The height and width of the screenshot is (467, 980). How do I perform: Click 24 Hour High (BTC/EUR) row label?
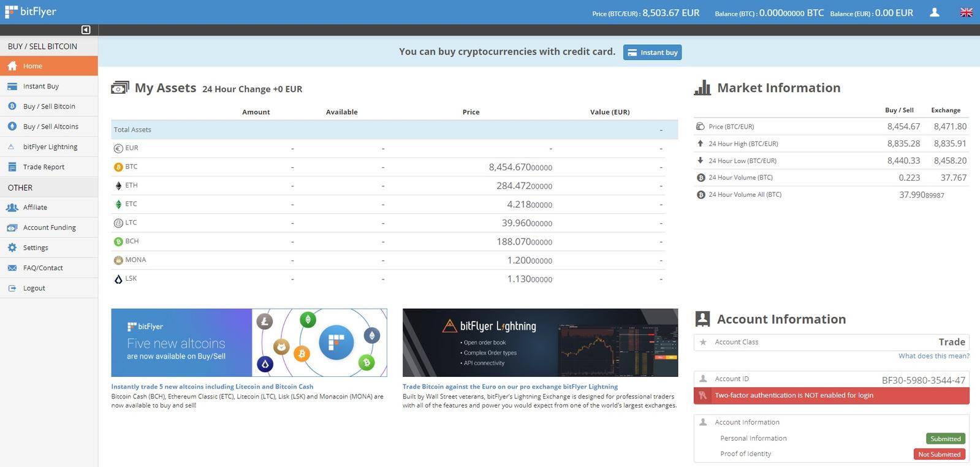pyautogui.click(x=743, y=144)
